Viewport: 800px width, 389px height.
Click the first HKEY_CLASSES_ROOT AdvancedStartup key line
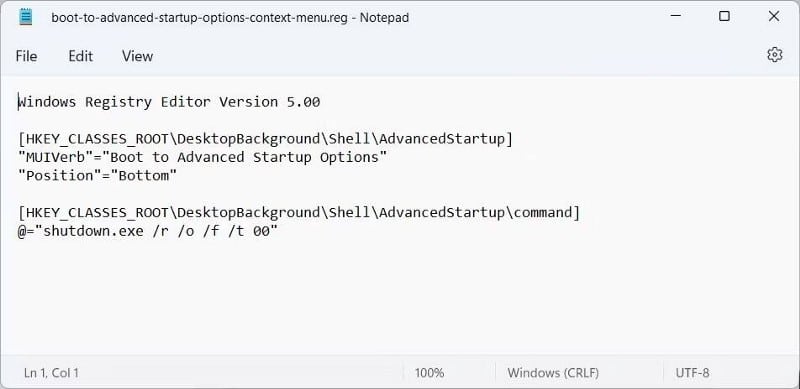265,139
